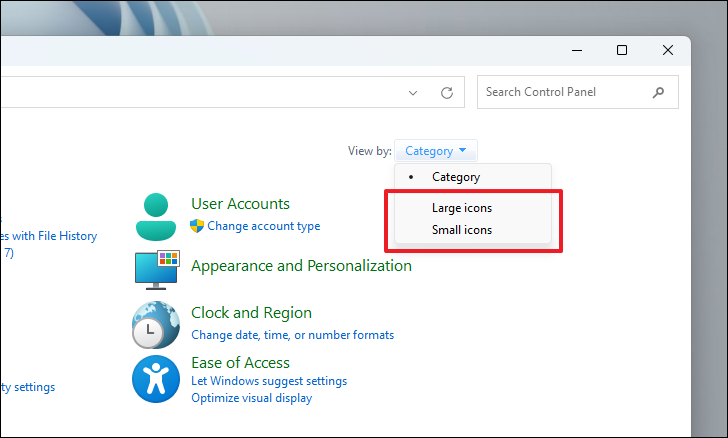
Task: Open the User Accounts heading link
Action: pyautogui.click(x=240, y=204)
